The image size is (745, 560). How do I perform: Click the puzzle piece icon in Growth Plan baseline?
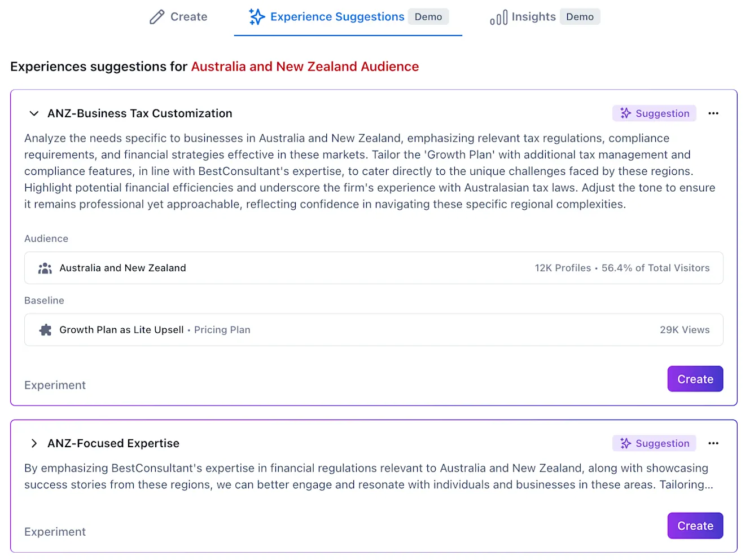click(x=45, y=330)
